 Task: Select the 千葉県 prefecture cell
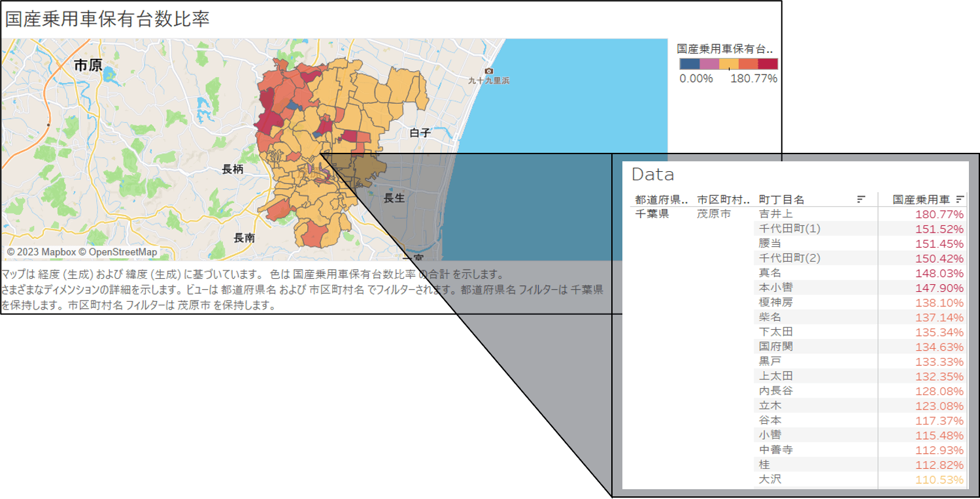pos(652,214)
